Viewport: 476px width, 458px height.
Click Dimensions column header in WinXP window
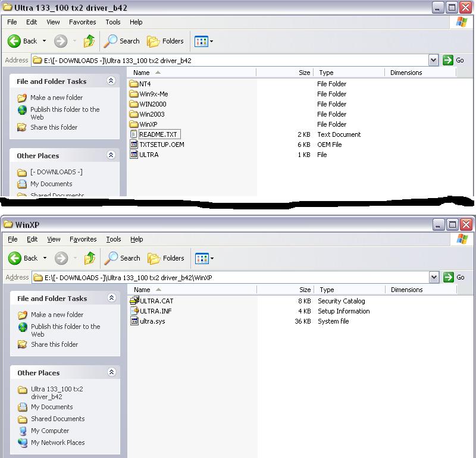coord(421,290)
